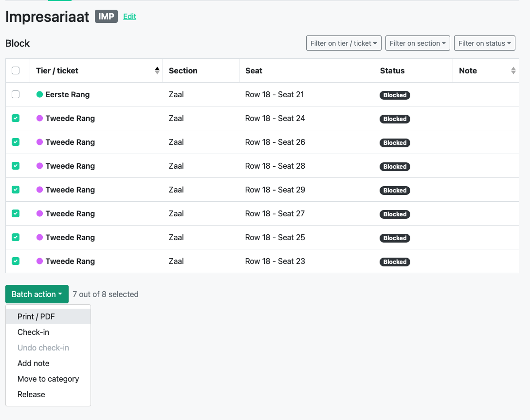Uncheck the Row 18 - Seat 24 checkbox

coord(16,118)
